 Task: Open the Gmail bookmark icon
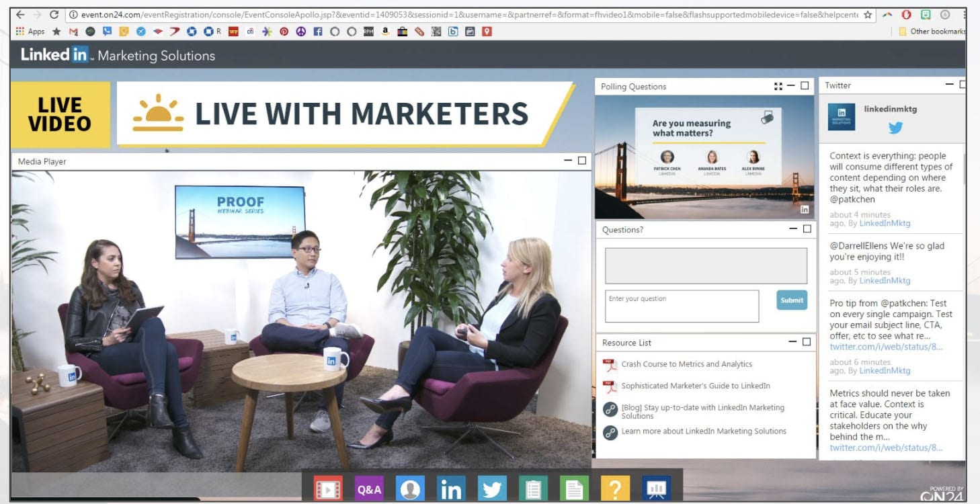tap(73, 32)
